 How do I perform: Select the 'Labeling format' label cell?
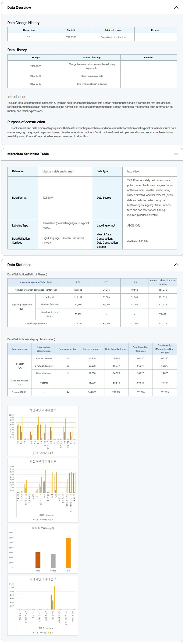[x=106, y=226]
